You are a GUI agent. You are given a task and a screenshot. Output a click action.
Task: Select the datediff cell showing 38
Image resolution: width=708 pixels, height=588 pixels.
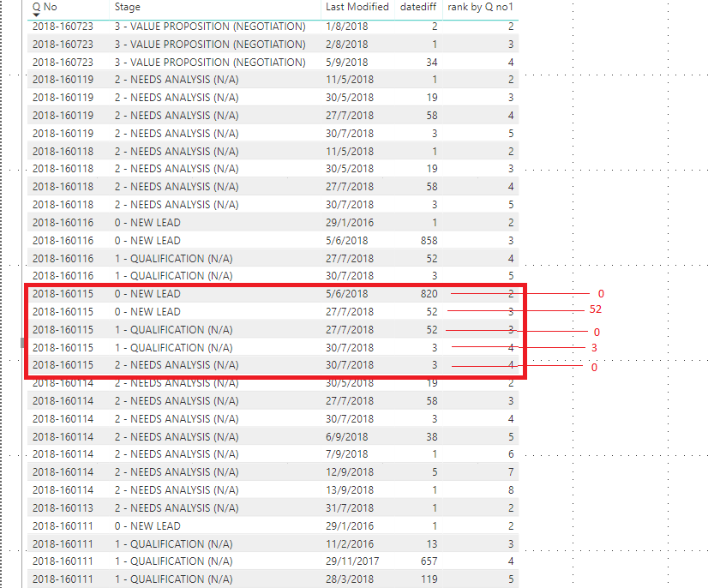pyautogui.click(x=432, y=437)
